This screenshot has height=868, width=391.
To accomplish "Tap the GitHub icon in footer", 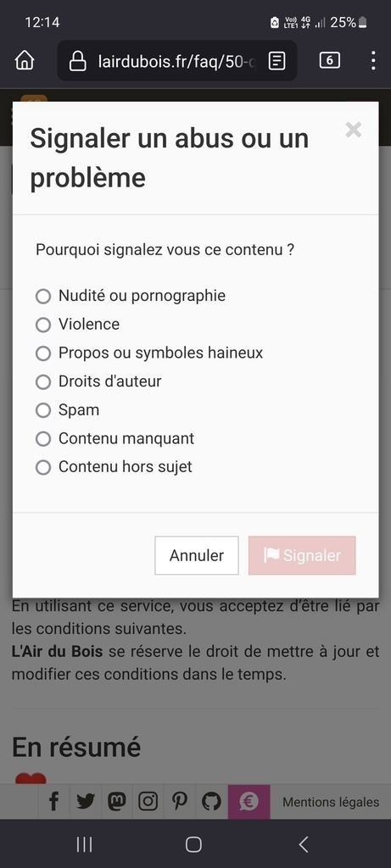I will pos(211,801).
